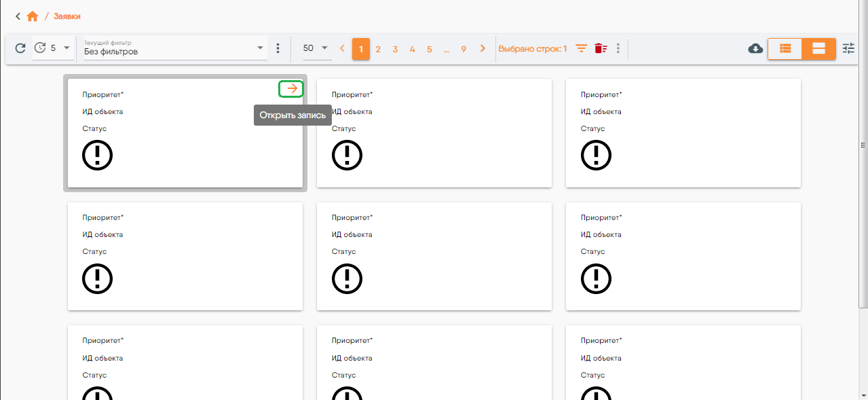Screen dimensions: 868x400
Task: Filter by selected rows icon
Action: click(582, 48)
